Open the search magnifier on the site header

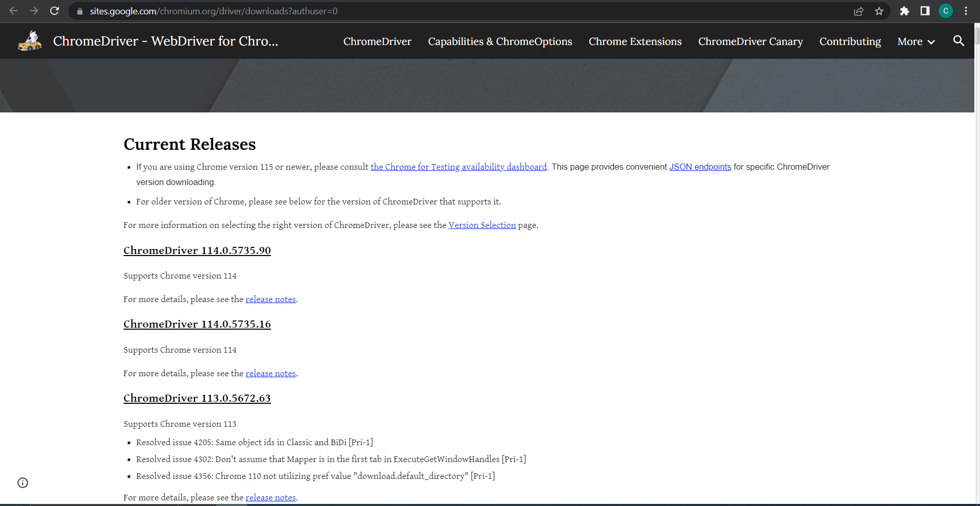coord(959,41)
